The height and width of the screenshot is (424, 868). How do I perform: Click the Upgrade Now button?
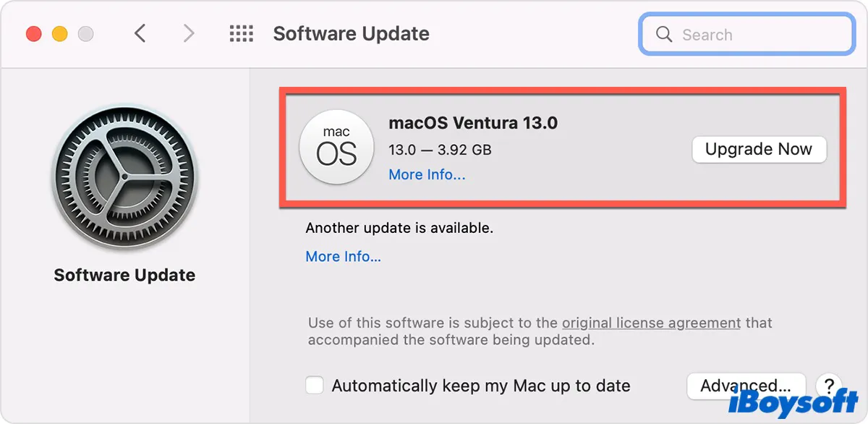coord(759,149)
